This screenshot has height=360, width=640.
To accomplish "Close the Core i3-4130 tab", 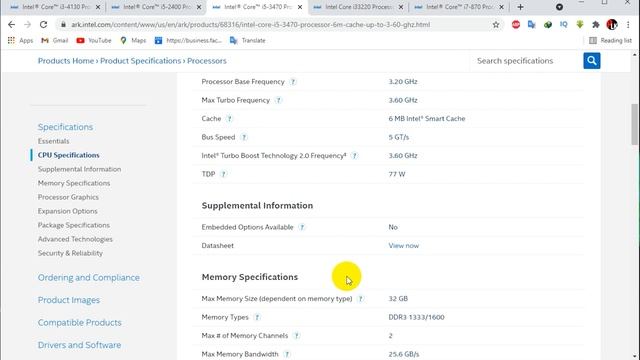I will [98, 7].
